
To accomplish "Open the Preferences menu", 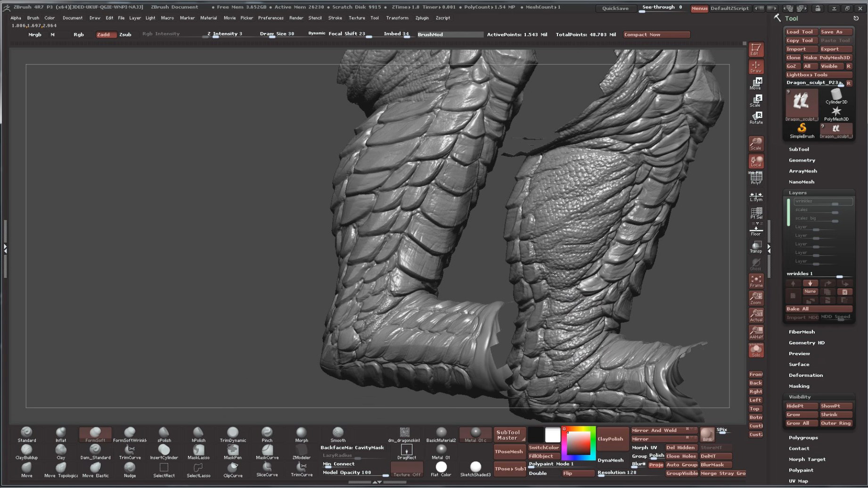I will point(271,18).
